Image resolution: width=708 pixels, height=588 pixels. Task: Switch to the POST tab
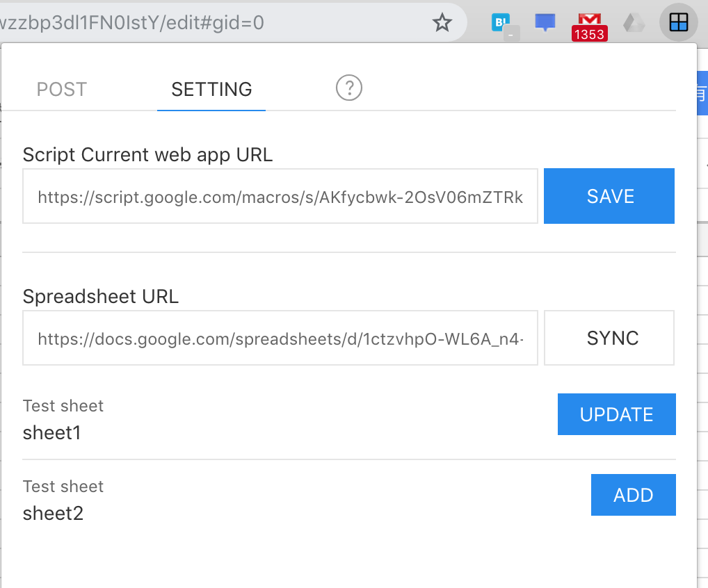click(x=62, y=89)
